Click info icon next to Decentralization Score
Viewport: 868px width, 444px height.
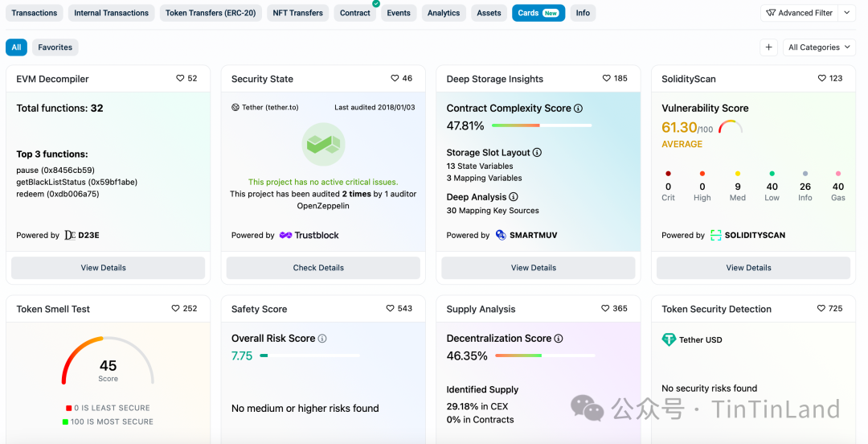pos(559,339)
